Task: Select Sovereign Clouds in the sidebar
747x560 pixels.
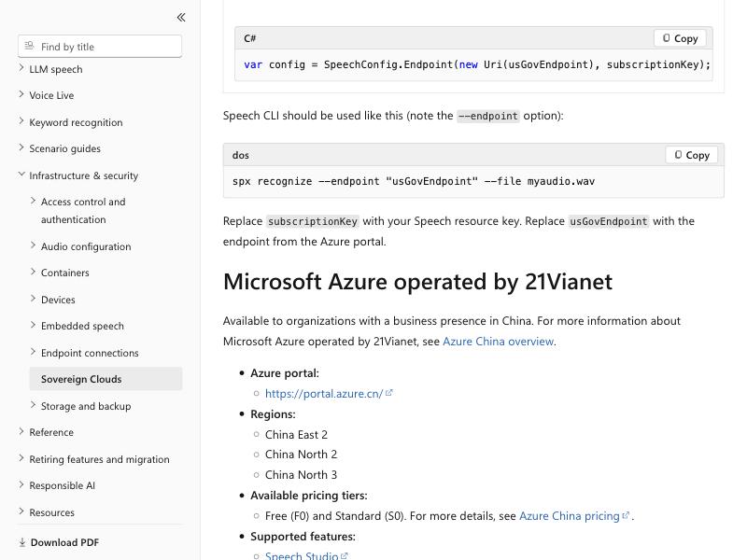Action: 106,379
